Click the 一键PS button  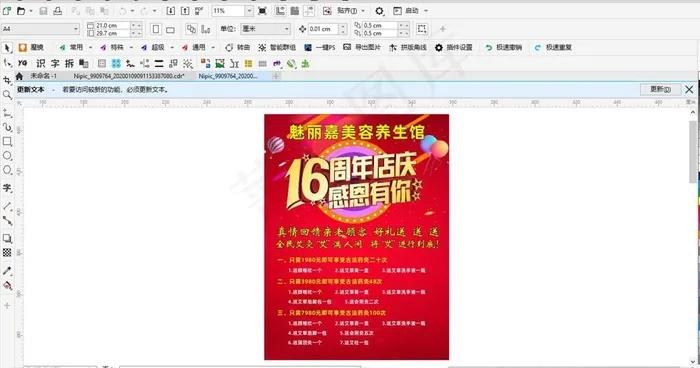click(x=320, y=47)
